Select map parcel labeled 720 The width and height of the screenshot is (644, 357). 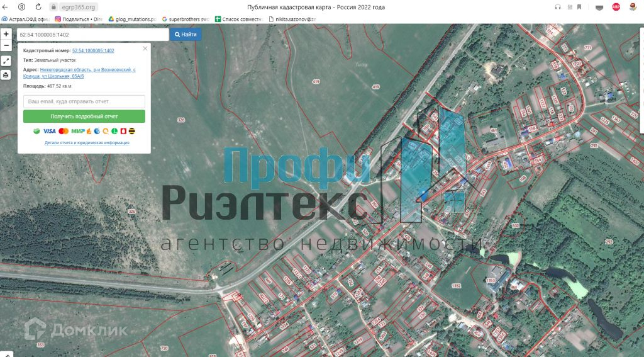pos(164,348)
